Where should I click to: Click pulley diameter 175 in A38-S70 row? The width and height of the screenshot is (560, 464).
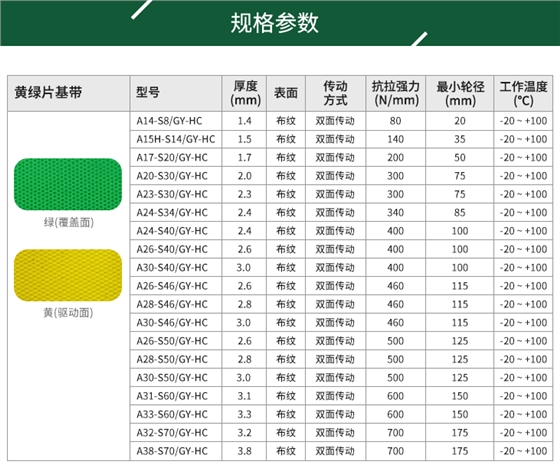coord(460,451)
